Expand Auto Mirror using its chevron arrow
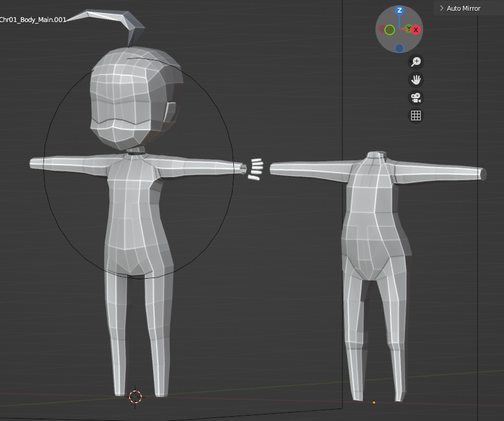 [x=441, y=8]
